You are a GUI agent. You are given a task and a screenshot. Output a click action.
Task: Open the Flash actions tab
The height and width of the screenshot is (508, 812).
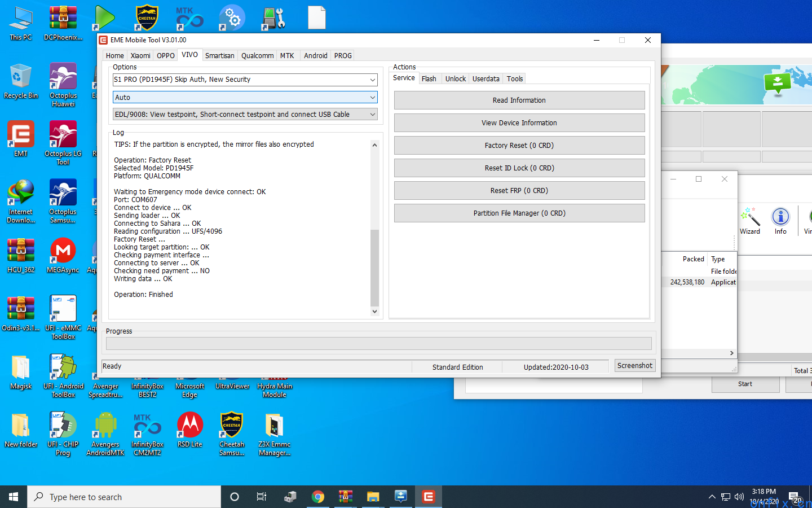pos(429,78)
